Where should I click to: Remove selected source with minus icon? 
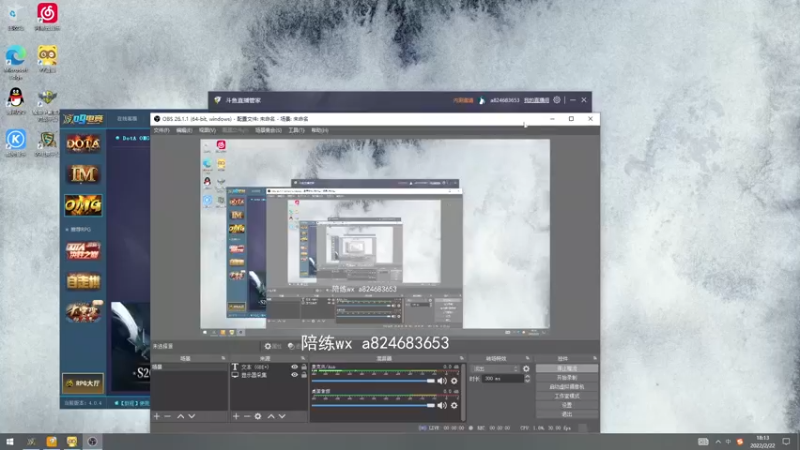tap(247, 416)
